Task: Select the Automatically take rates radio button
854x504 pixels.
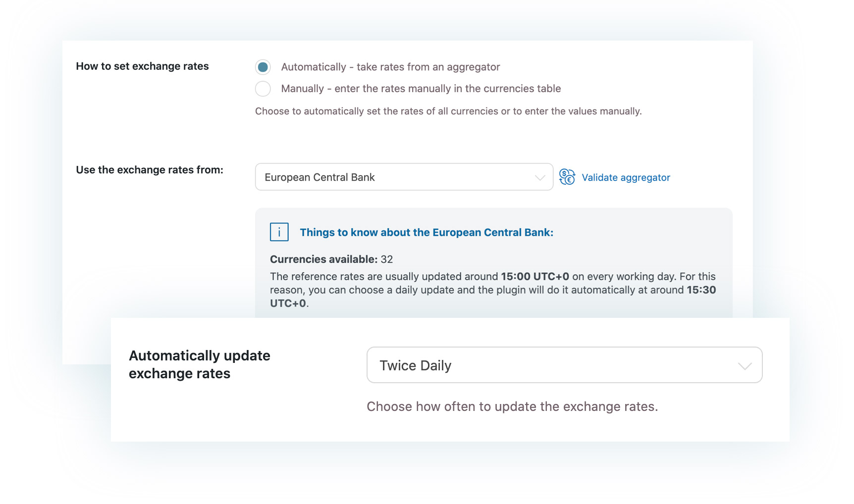Action: coord(263,67)
